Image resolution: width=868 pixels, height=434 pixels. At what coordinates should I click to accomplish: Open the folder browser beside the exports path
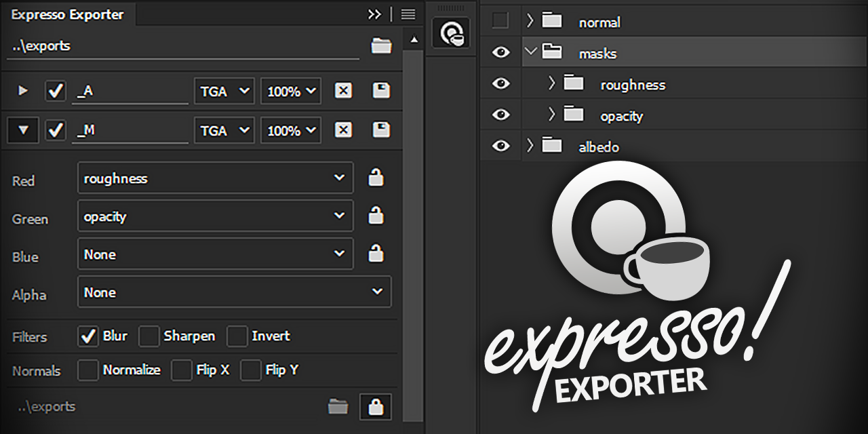[x=381, y=46]
